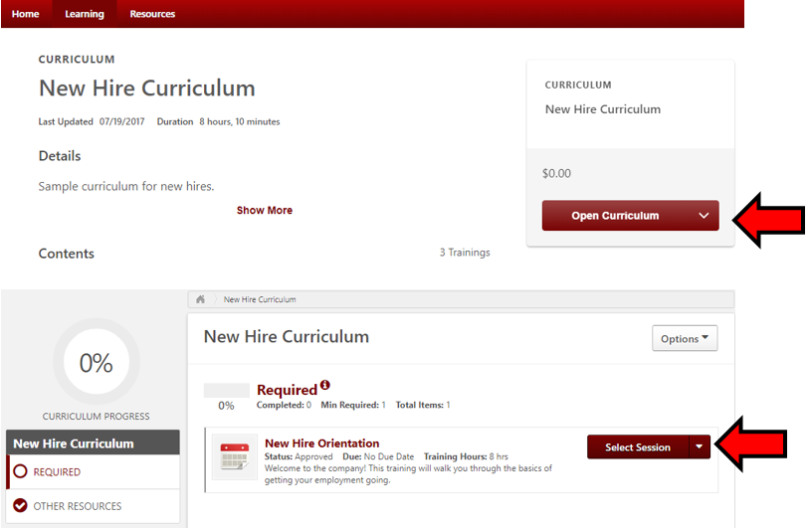Expand the Open Curriculum chevron dropdown
Screen dimensions: 812x531
[x=704, y=216]
